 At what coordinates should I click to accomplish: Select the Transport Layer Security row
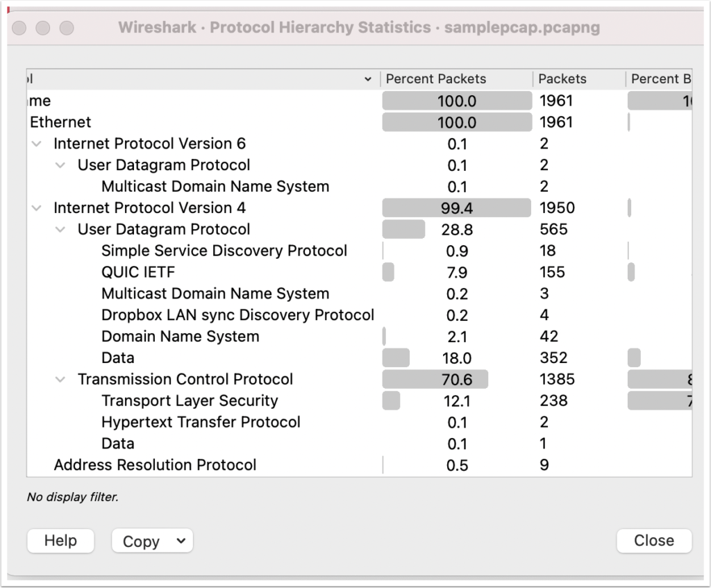pos(190,401)
